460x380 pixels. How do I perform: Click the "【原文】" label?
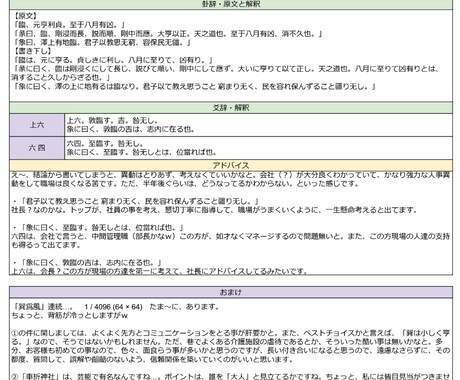[x=26, y=16]
